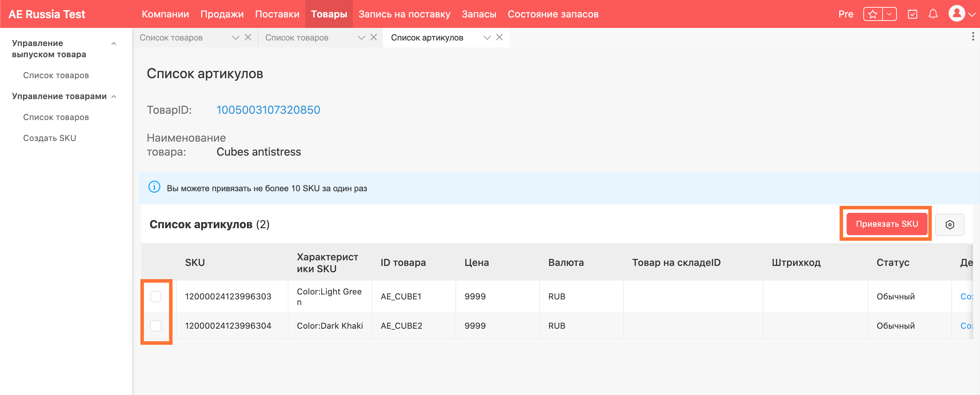
Task: Click Color:Light Green cell
Action: [329, 297]
